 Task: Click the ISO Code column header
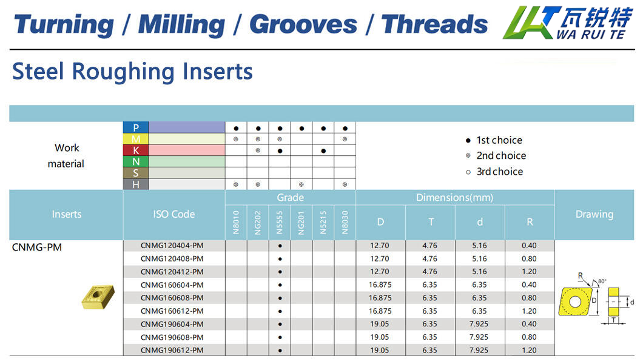(x=174, y=214)
